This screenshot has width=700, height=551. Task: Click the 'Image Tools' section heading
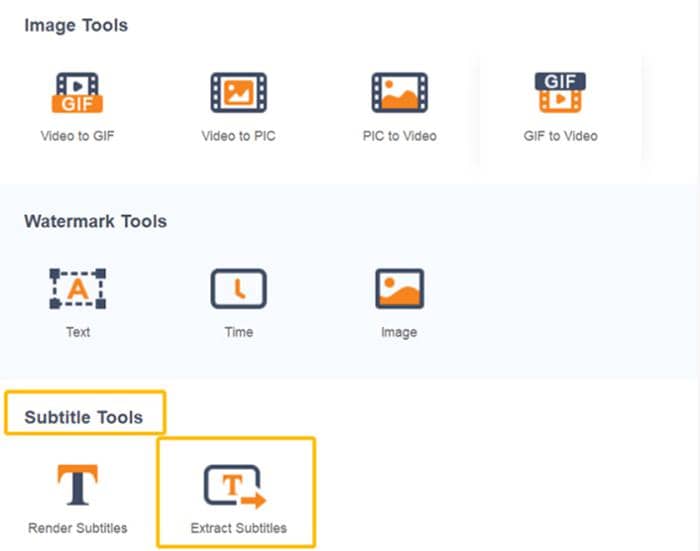click(76, 26)
